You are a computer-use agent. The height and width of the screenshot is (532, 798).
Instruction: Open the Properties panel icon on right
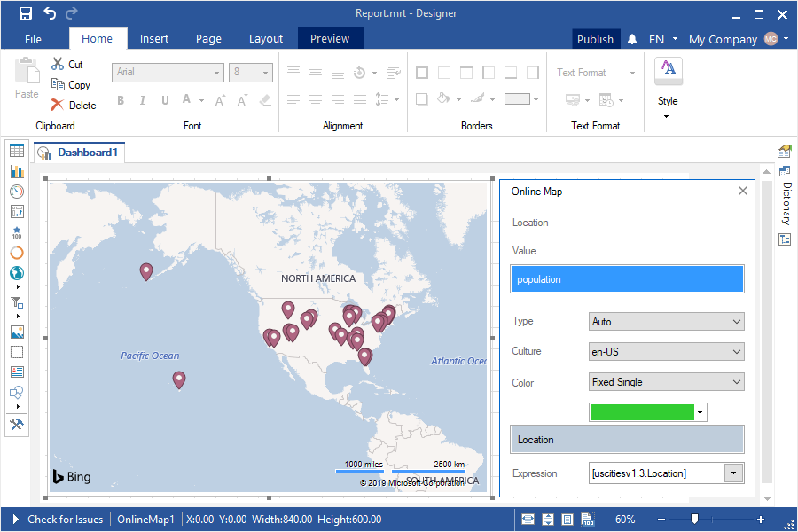785,152
